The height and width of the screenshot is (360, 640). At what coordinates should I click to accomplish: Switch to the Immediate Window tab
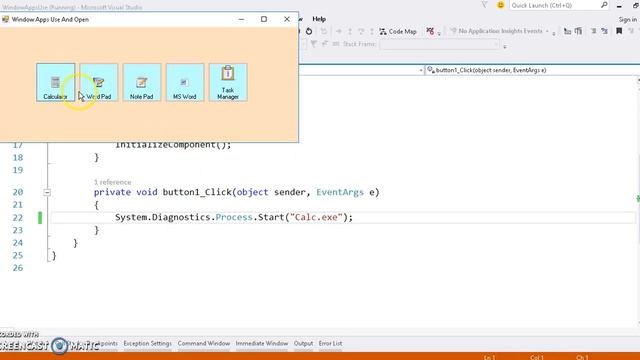tap(262, 344)
